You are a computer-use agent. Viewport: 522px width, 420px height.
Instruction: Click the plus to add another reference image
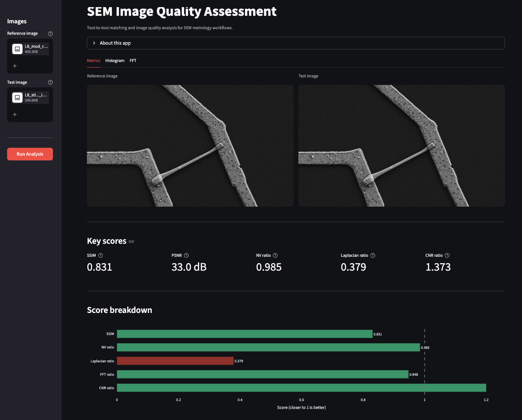pyautogui.click(x=15, y=66)
